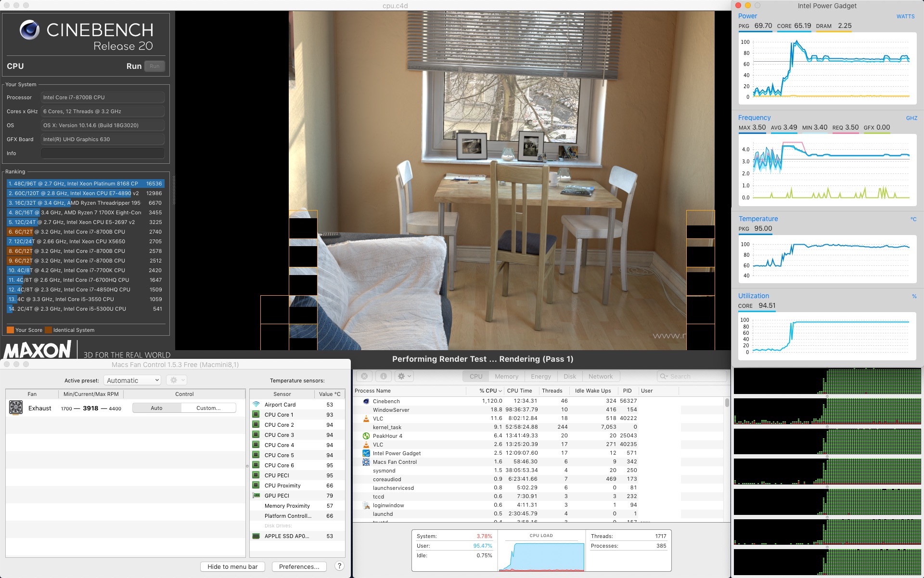
Task: Click the Hide to menu bar button
Action: click(x=232, y=566)
